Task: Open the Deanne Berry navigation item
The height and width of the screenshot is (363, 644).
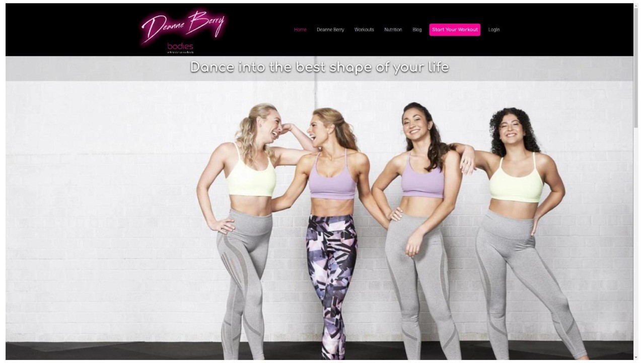Action: (x=330, y=30)
